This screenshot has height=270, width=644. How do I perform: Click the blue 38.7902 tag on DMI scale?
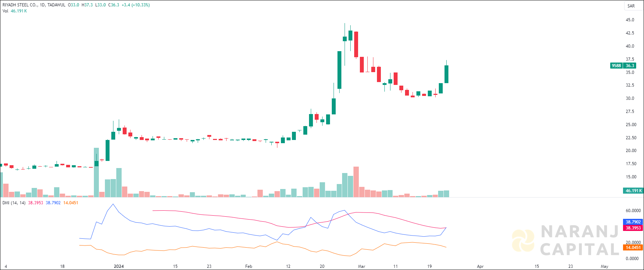[x=633, y=222]
